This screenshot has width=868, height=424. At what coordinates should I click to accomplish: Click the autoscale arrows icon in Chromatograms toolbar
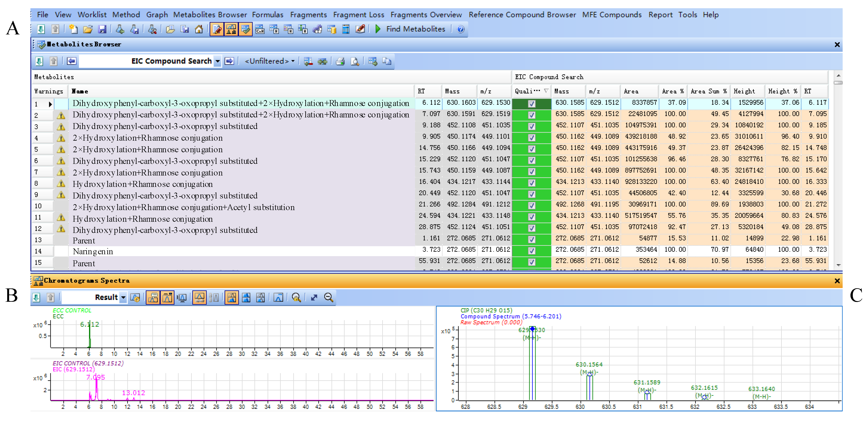tap(314, 297)
